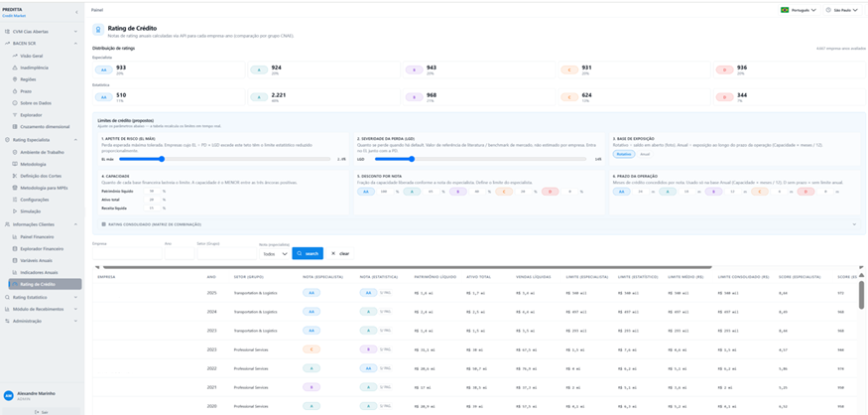Adjust the LGD severity slider handle
Image resolution: width=868 pixels, height=415 pixels.
[x=412, y=159]
